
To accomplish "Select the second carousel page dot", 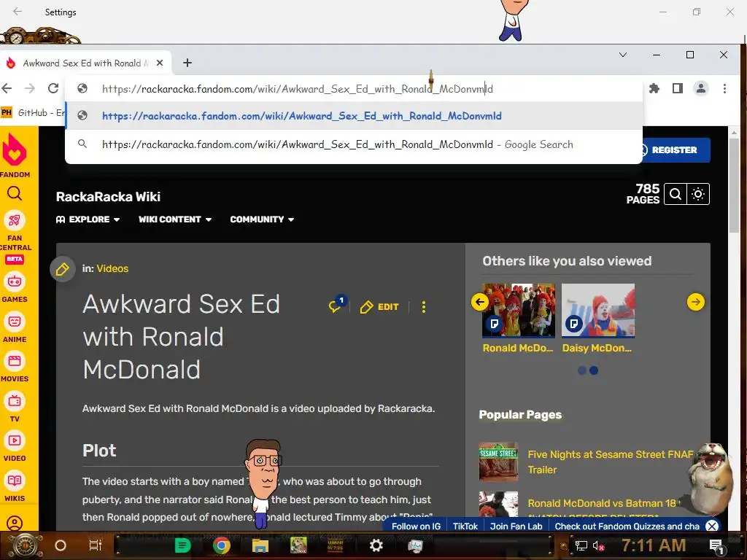I will [594, 370].
